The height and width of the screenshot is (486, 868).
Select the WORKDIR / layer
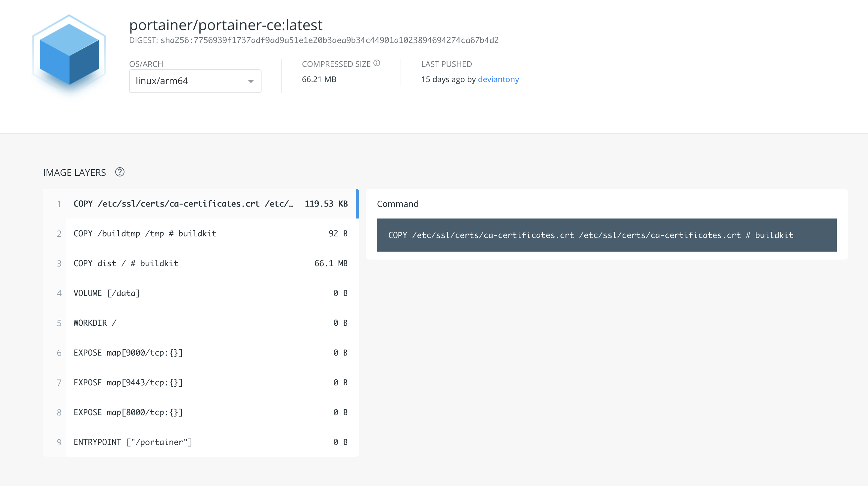95,323
